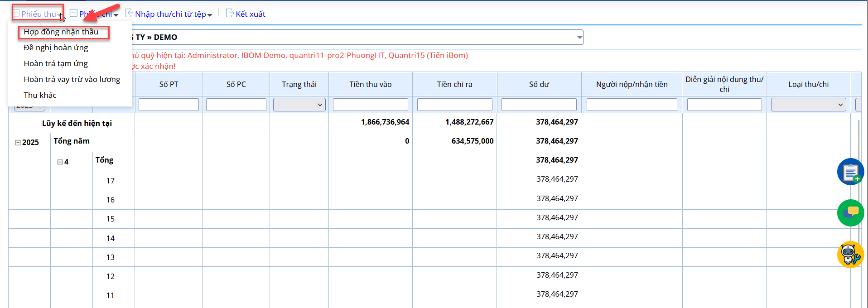The width and height of the screenshot is (868, 308).
Task: Select day 17 row
Action: (111, 181)
